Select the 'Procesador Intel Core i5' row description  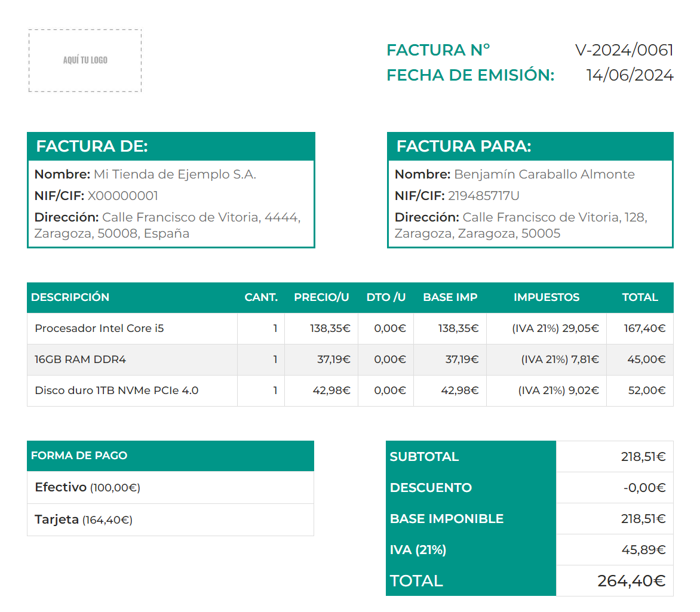coord(99,328)
